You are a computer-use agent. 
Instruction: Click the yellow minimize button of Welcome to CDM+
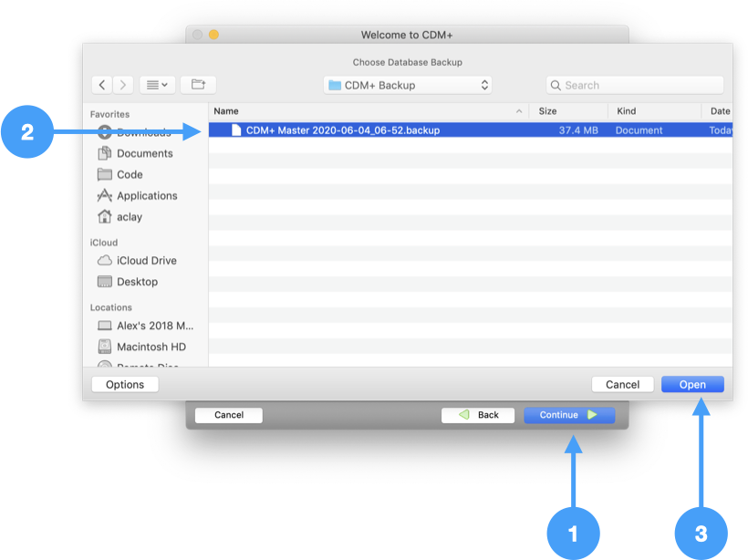[213, 35]
